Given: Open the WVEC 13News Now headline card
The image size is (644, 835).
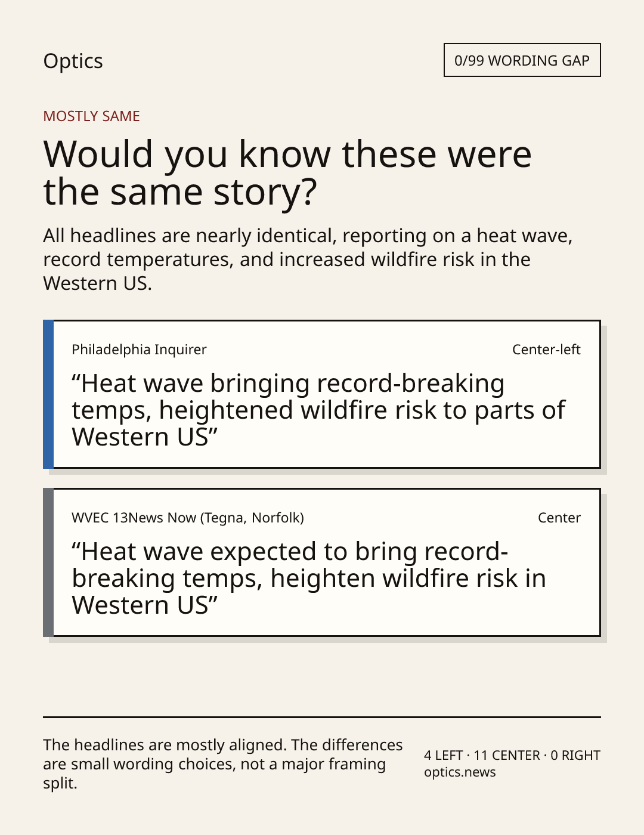Looking at the screenshot, I should [x=321, y=562].
